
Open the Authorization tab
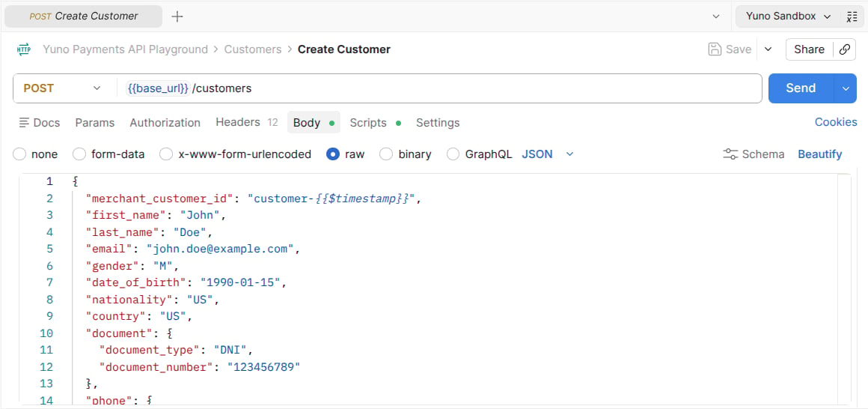[165, 123]
